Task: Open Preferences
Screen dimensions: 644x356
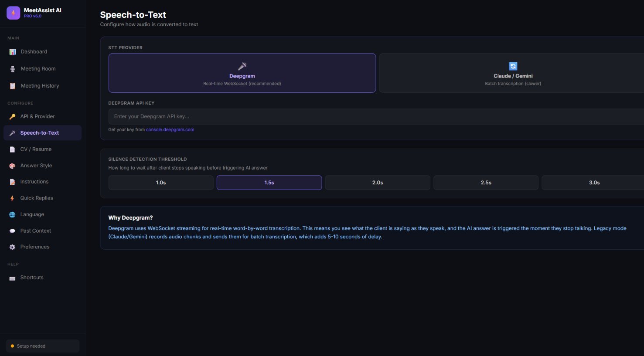Action: tap(43, 247)
